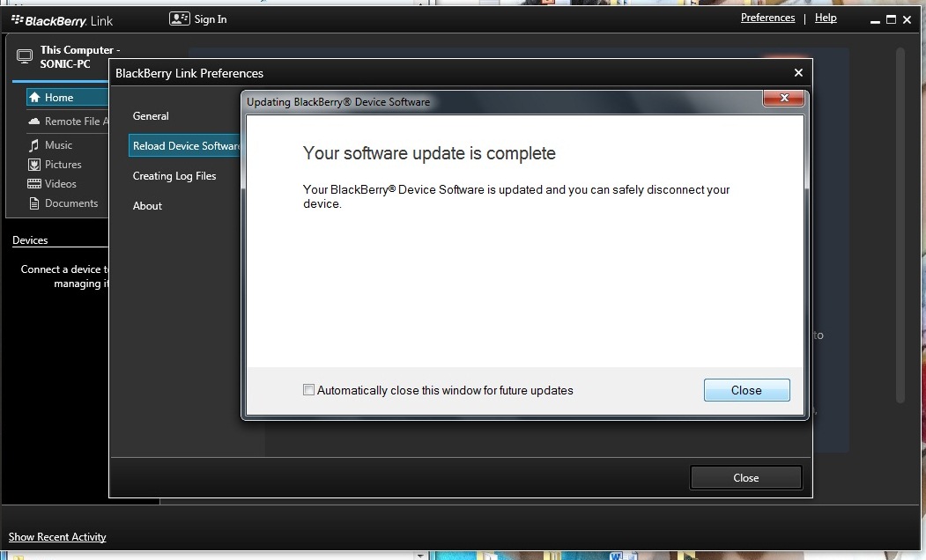Click the Music note icon
The width and height of the screenshot is (926, 560).
click(34, 145)
